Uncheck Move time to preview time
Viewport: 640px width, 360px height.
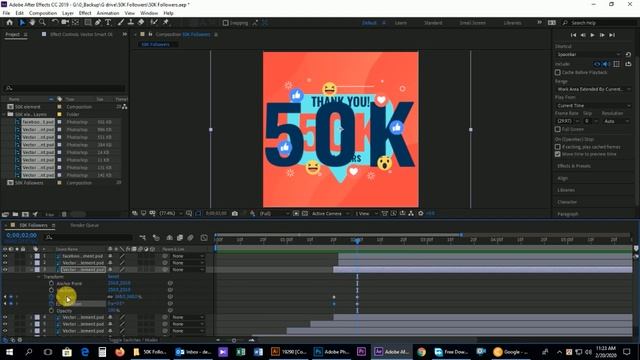coord(558,154)
